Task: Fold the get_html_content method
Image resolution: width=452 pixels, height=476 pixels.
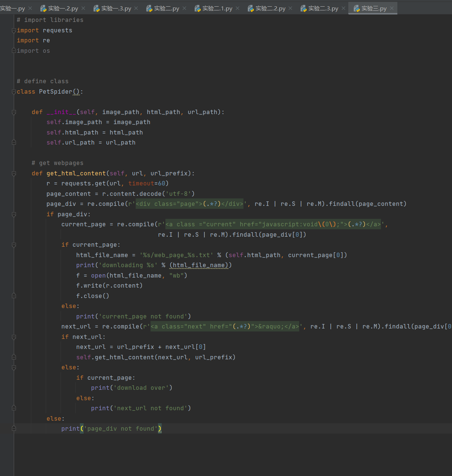Action: [14, 174]
